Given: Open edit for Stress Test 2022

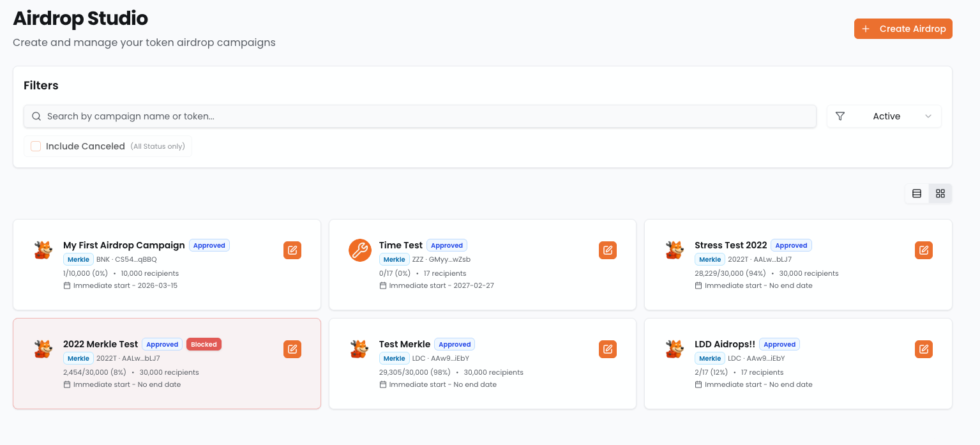Looking at the screenshot, I should click(923, 250).
